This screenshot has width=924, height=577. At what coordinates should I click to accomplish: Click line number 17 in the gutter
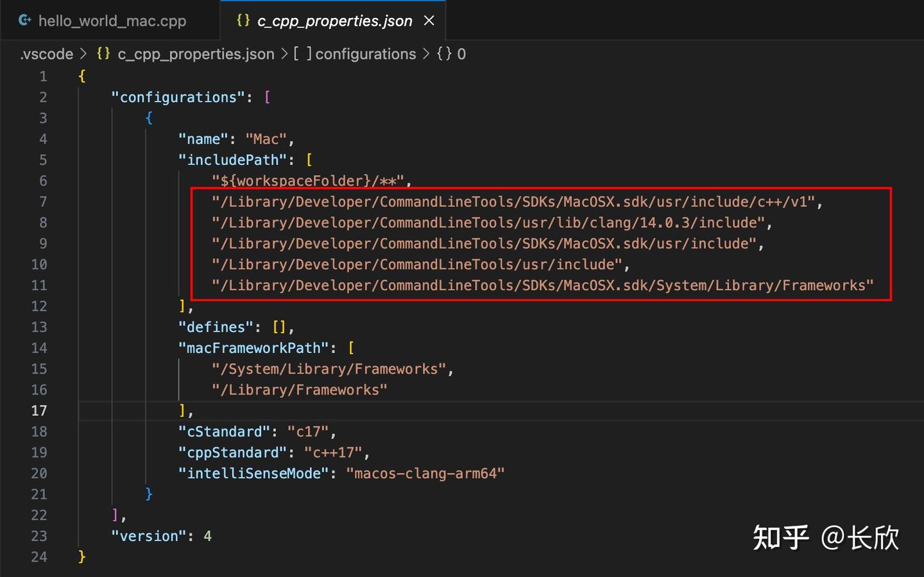pyautogui.click(x=38, y=411)
